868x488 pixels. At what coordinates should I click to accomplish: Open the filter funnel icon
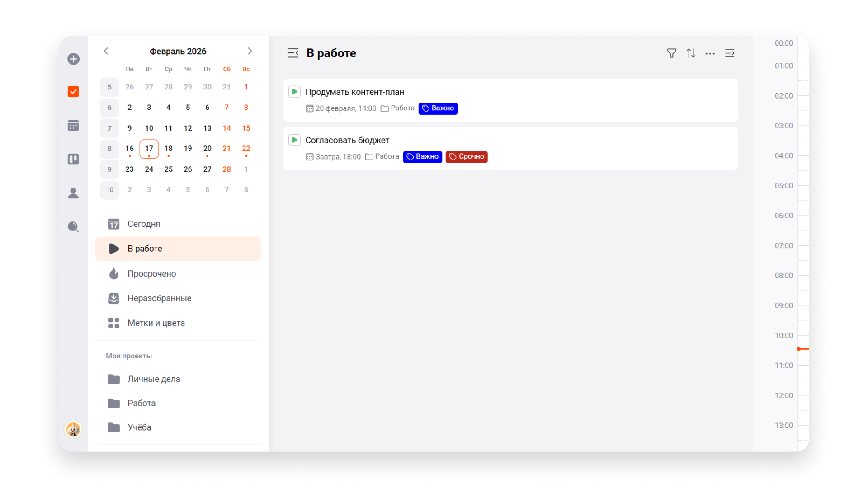click(x=671, y=53)
